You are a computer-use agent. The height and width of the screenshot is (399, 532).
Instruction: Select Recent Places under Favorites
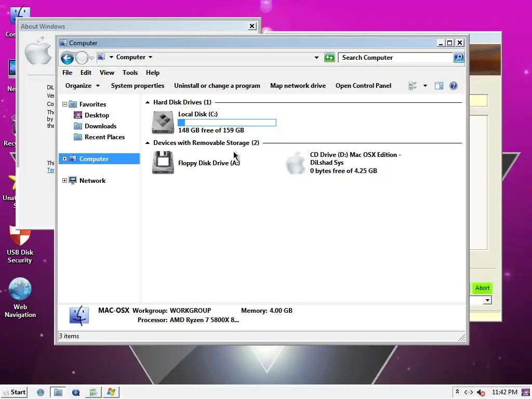pyautogui.click(x=104, y=137)
